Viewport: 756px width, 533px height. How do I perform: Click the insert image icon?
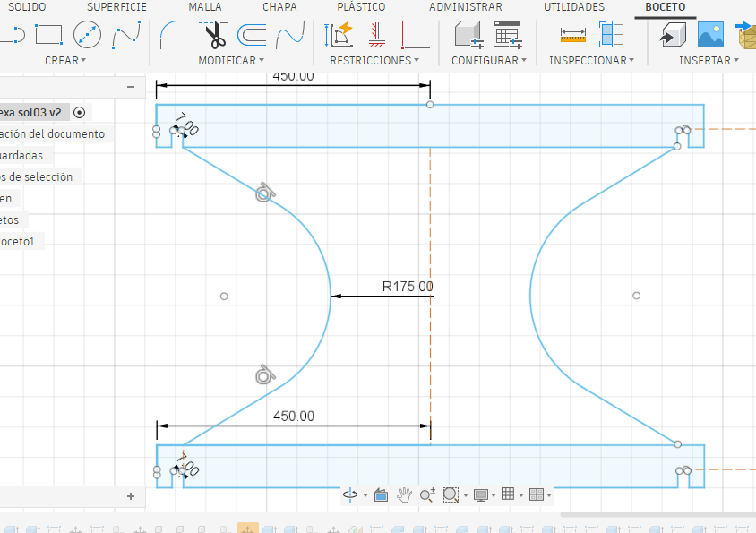click(x=710, y=35)
